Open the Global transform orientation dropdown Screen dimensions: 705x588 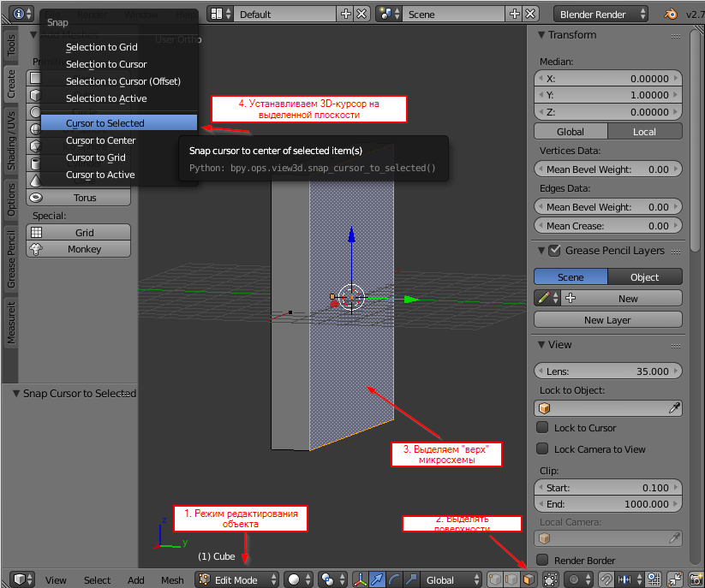(x=451, y=579)
